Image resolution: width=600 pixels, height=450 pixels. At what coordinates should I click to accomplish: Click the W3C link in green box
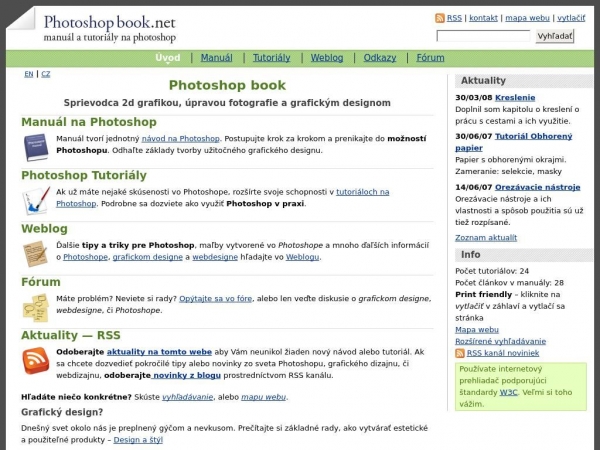pos(509,392)
